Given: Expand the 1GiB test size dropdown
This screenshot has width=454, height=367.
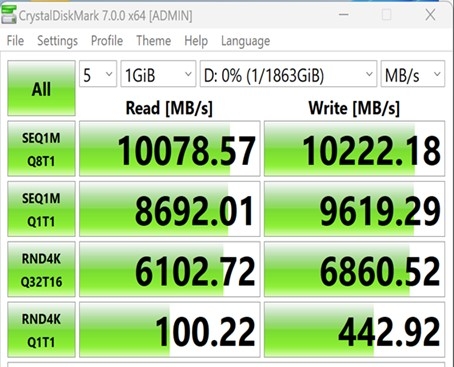Looking at the screenshot, I should (158, 74).
